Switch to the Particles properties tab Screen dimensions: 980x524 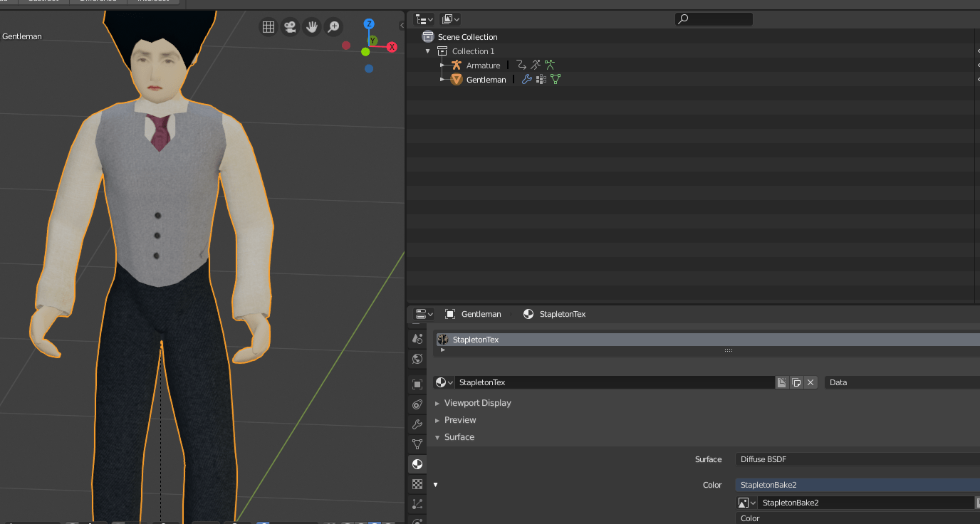(x=417, y=504)
